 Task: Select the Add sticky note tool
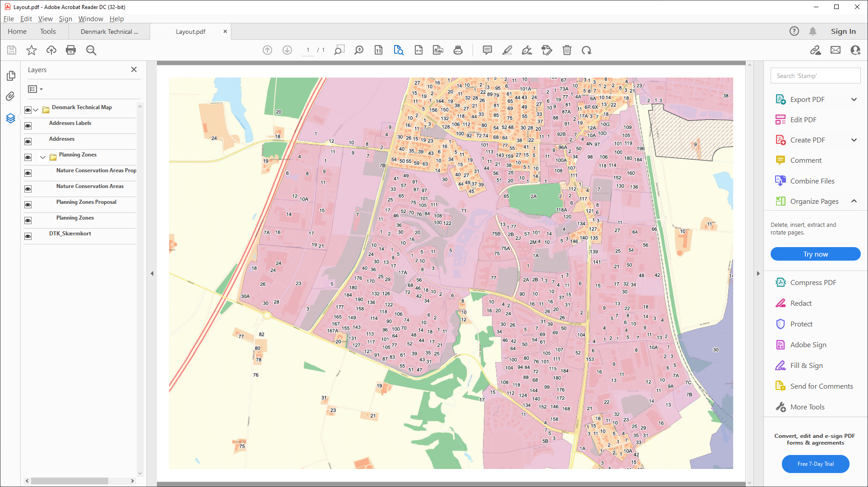click(487, 50)
